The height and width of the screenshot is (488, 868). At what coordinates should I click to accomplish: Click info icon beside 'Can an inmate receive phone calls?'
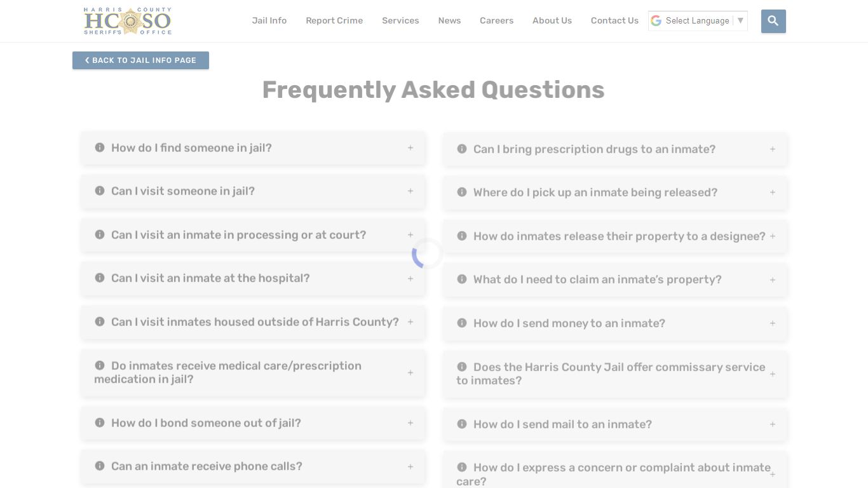coord(100,466)
